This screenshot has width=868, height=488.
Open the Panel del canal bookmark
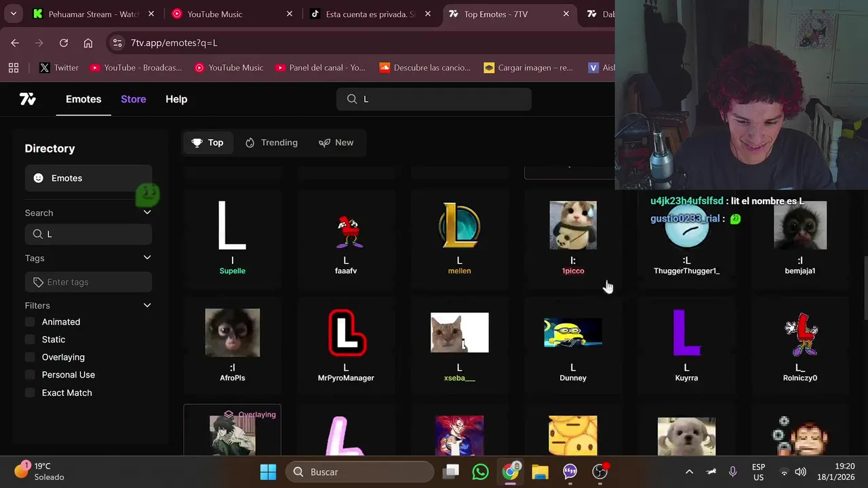pyautogui.click(x=320, y=68)
